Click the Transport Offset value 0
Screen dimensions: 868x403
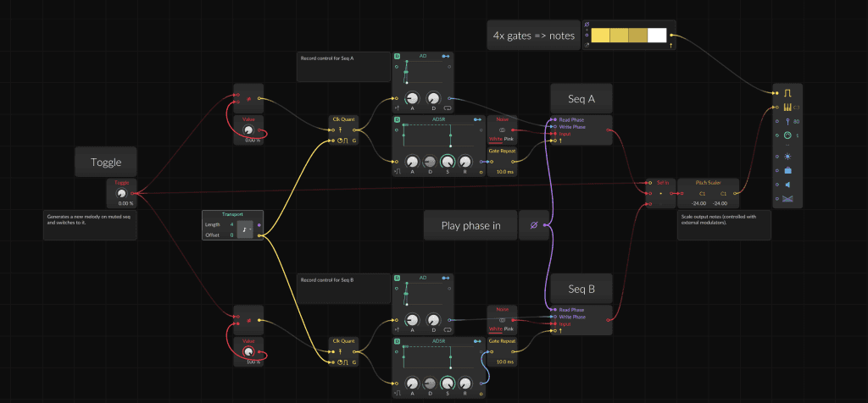[x=231, y=235]
